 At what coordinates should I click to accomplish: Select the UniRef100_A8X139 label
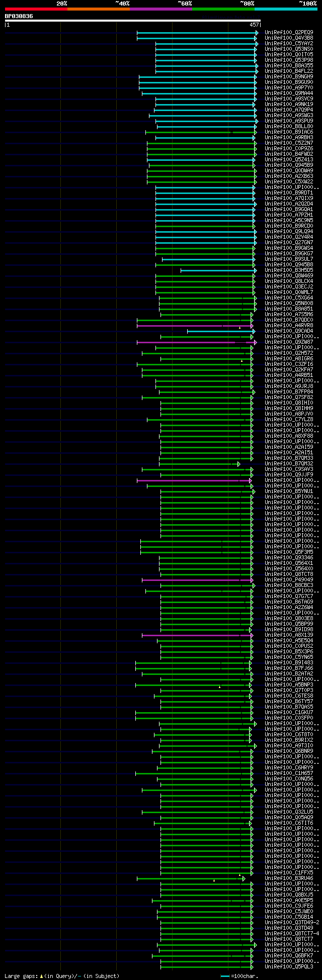(x=289, y=635)
